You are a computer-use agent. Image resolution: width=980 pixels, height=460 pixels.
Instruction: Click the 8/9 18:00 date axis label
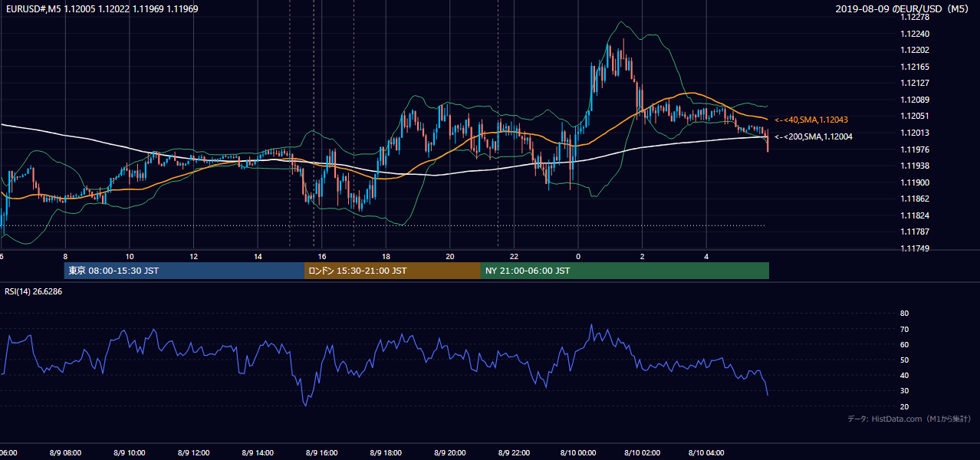(x=386, y=453)
